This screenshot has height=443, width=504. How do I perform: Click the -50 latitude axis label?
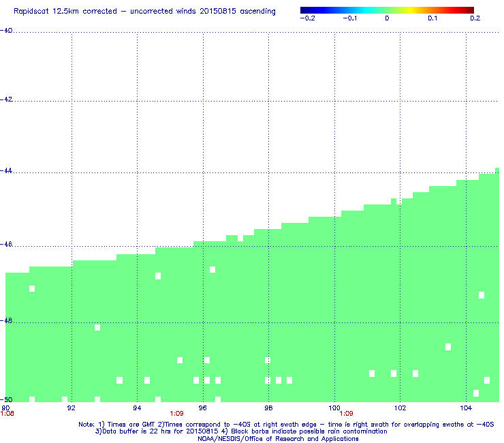[6, 400]
